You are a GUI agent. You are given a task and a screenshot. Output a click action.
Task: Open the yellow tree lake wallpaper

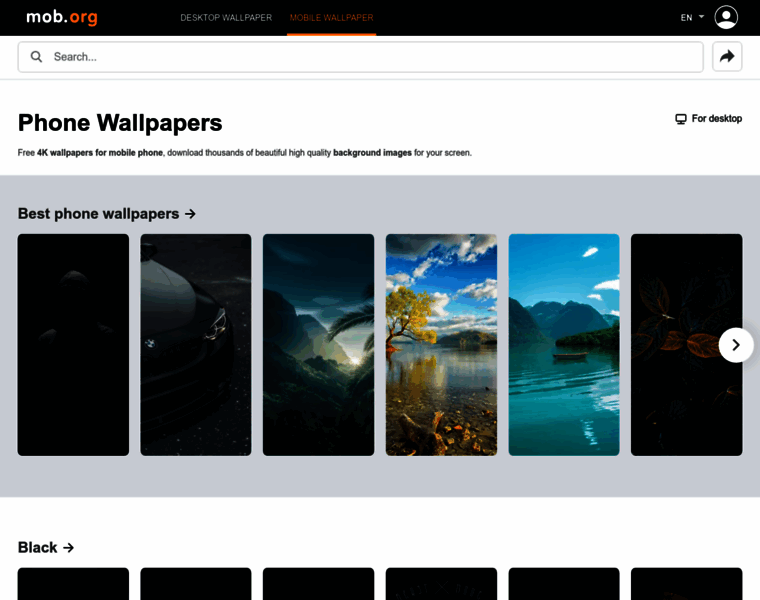pos(441,345)
